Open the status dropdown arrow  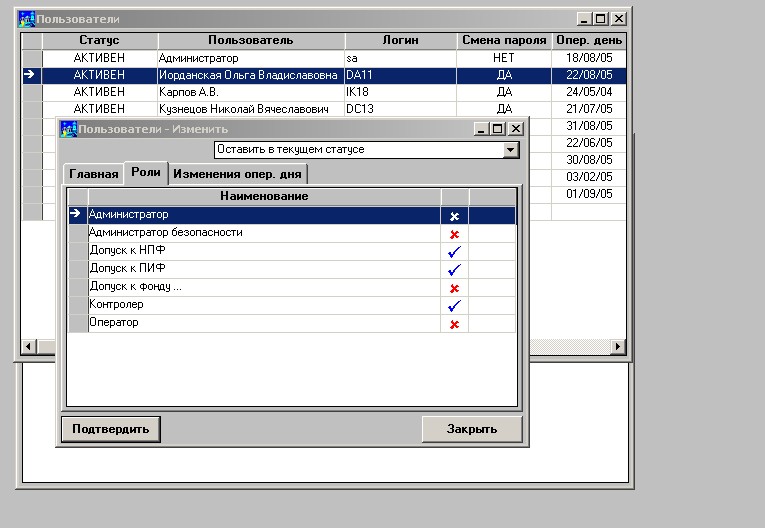click(x=510, y=150)
